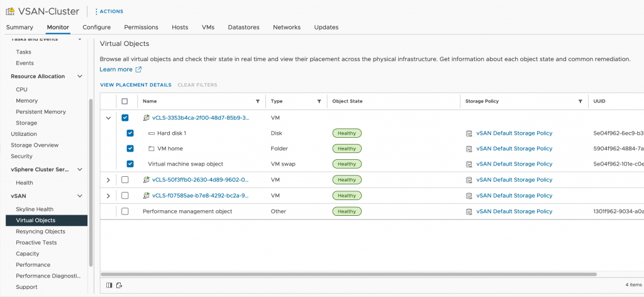Click the Hard disk 1 disk icon
The image size is (644, 297).
(x=151, y=133)
